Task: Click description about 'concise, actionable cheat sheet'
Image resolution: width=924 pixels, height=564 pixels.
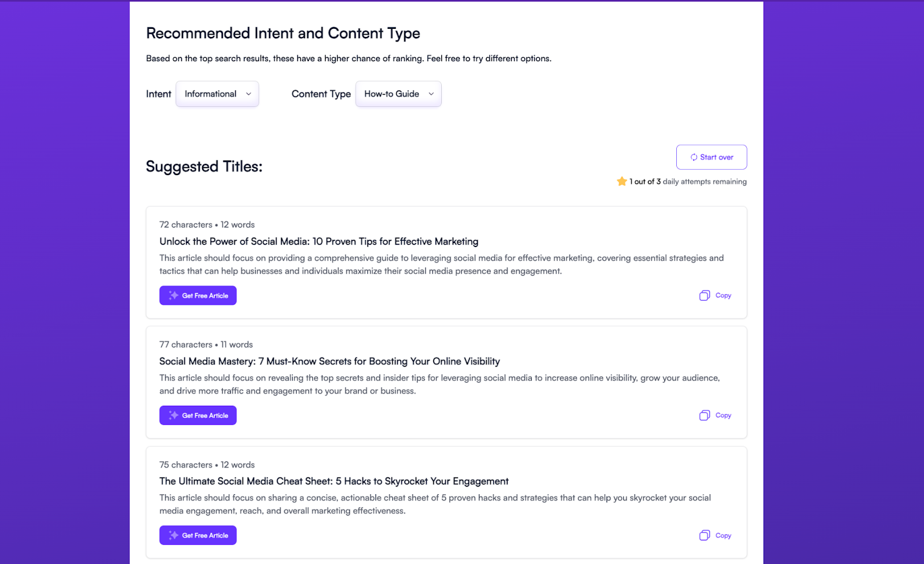Action: tap(435, 504)
